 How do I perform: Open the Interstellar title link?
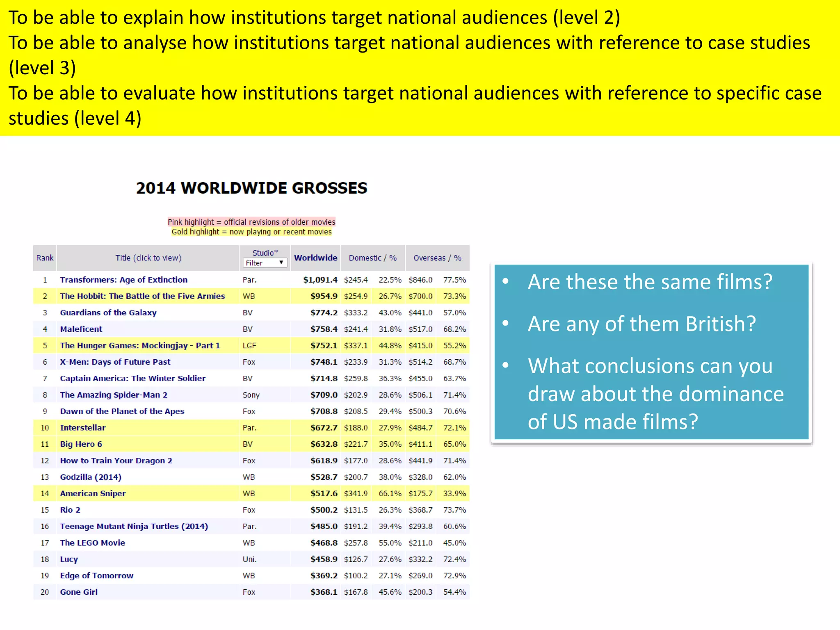82,427
